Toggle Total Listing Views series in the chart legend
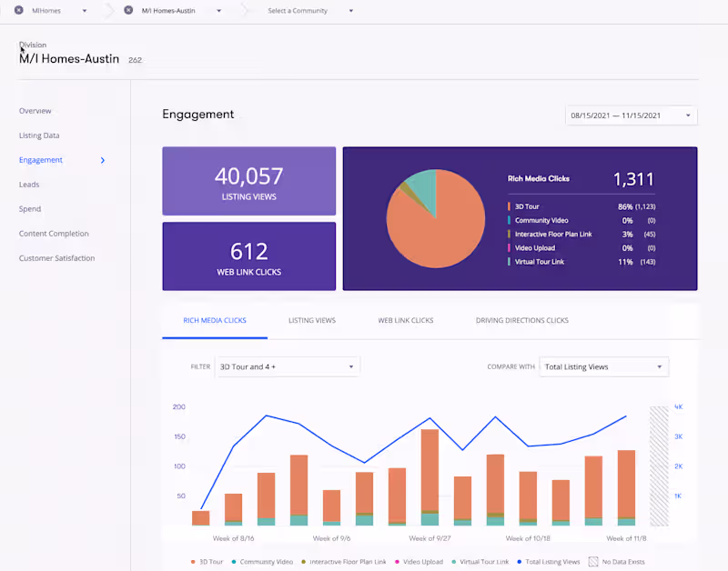This screenshot has height=571, width=728. pos(549,562)
